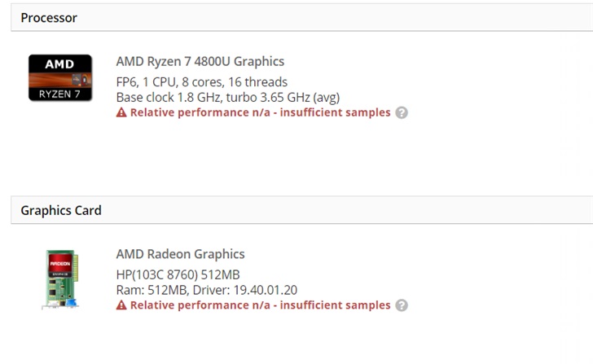Select the Graphics Card section header
593x364 pixels.
[61, 210]
